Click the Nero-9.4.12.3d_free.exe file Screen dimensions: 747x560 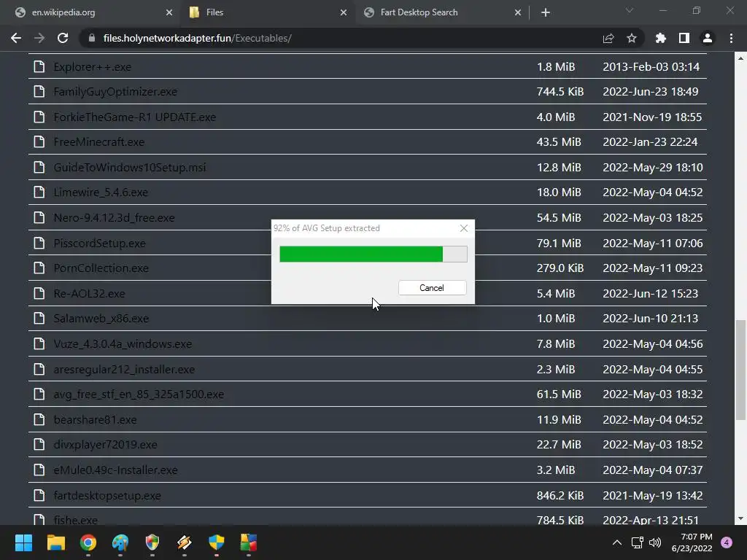(115, 217)
